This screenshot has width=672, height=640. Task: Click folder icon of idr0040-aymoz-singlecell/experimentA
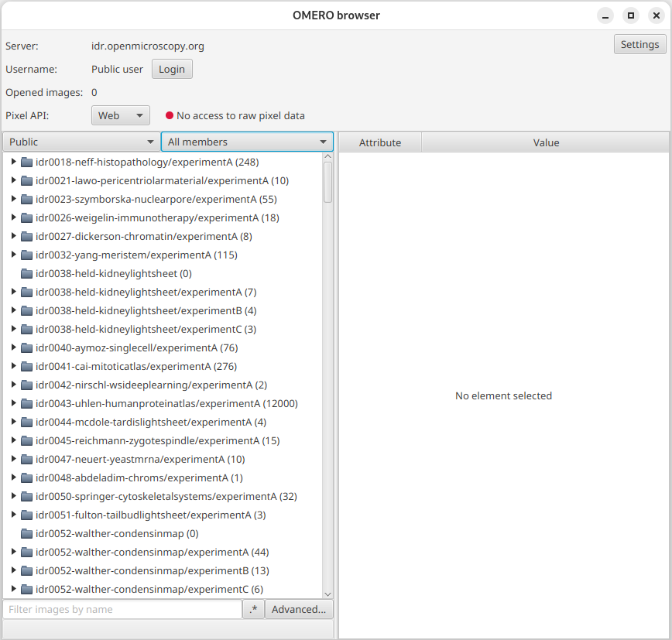coord(26,347)
